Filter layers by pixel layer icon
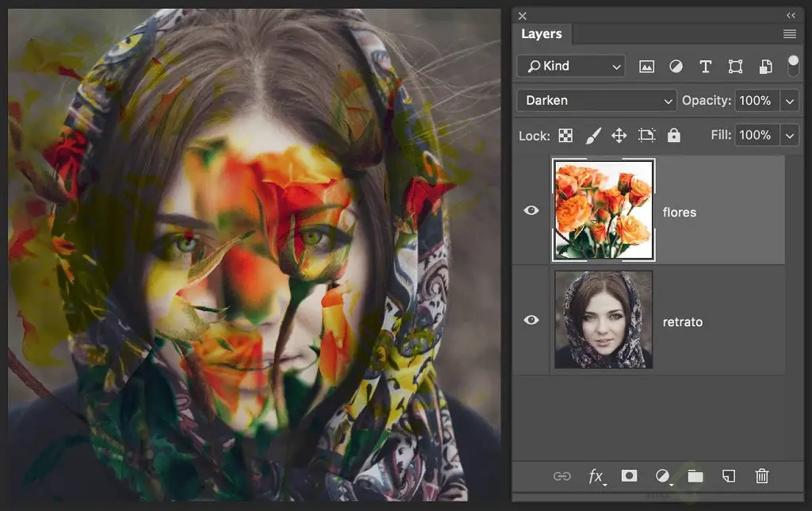 (x=646, y=67)
